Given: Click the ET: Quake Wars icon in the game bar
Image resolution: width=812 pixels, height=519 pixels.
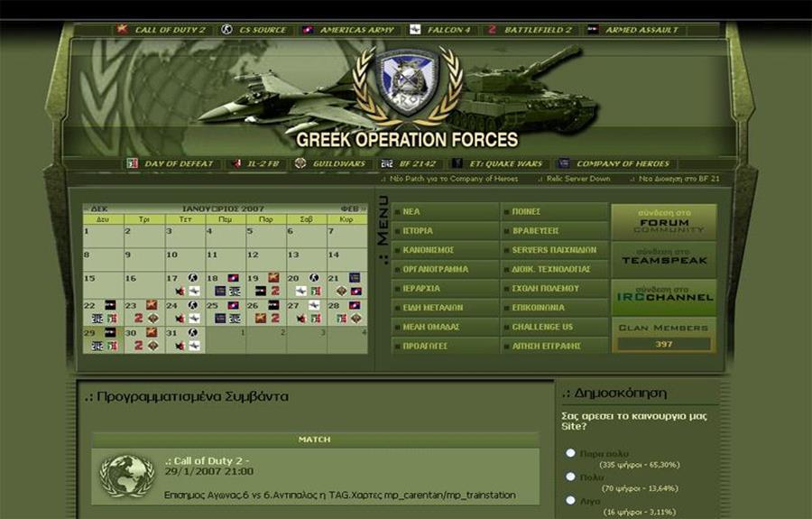Looking at the screenshot, I should point(457,163).
